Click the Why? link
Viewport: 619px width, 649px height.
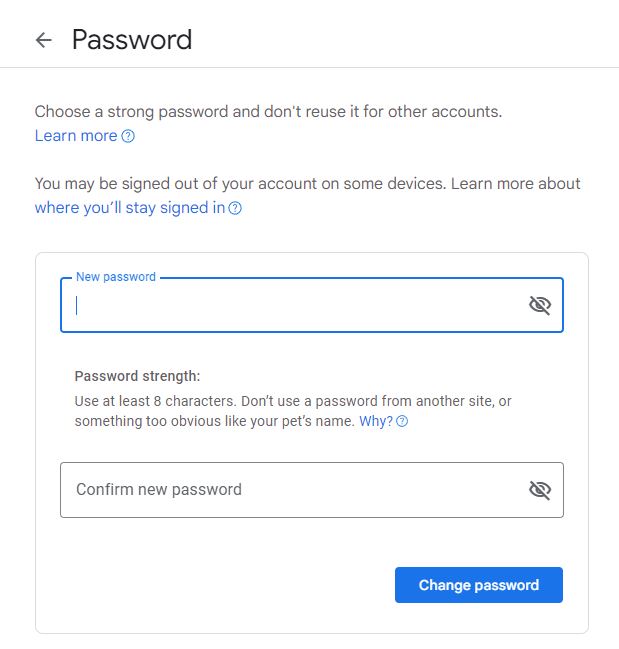[375, 422]
